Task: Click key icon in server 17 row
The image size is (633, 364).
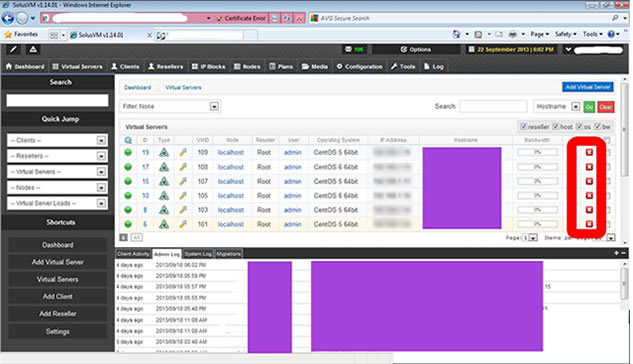Action: click(x=183, y=167)
